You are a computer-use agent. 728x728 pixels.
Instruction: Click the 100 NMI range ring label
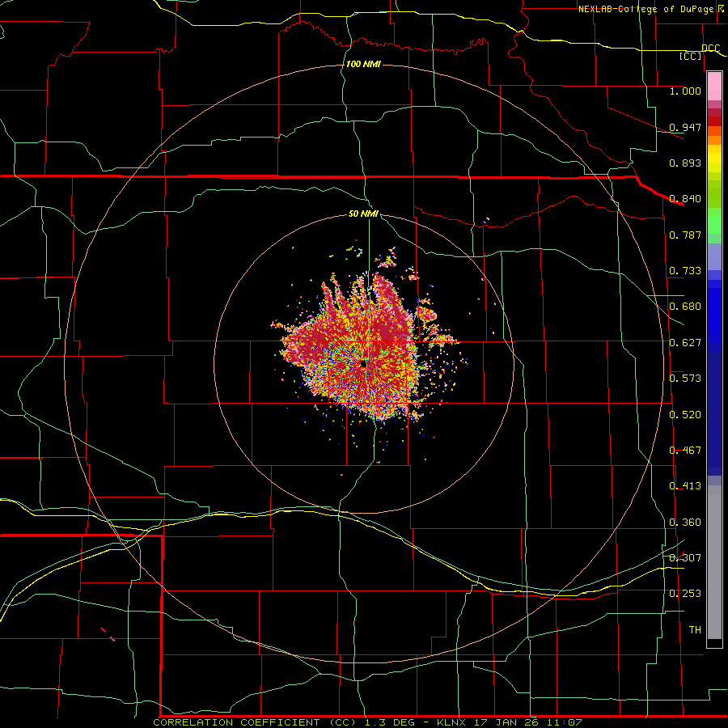[363, 64]
